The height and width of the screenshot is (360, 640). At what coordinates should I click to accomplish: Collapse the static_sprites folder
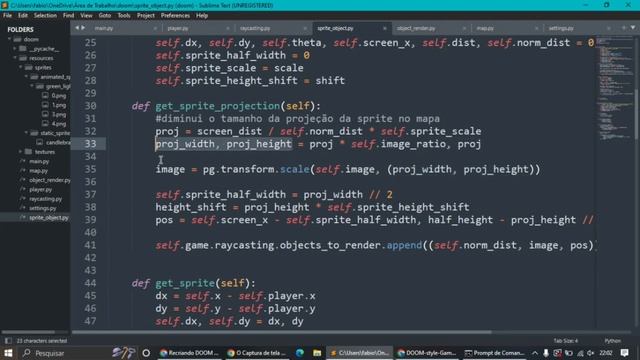pos(27,133)
